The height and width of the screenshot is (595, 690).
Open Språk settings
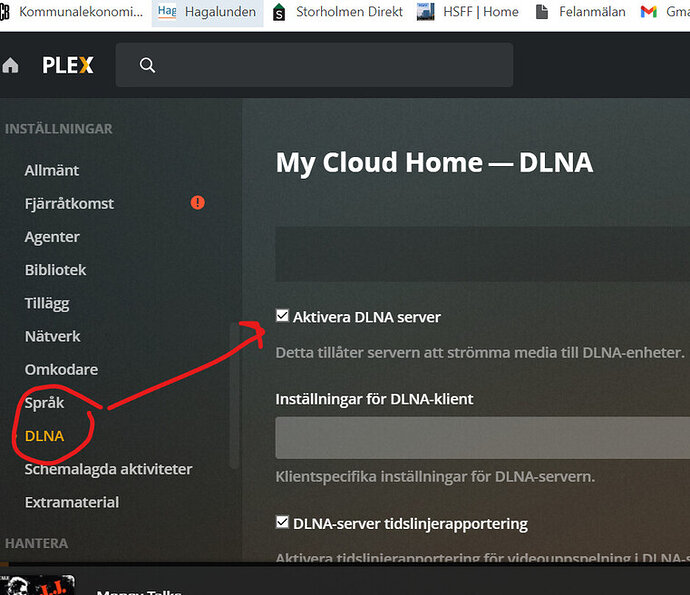tap(44, 403)
